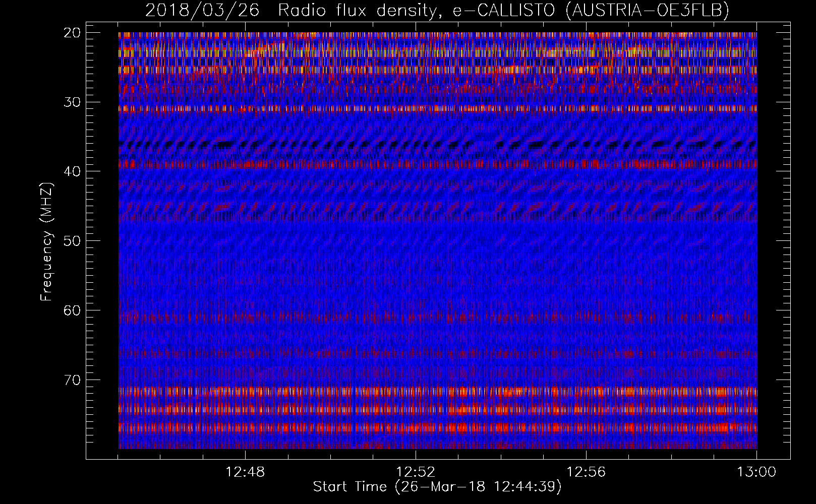Viewport: 816px width, 504px height.
Task: Click the 12:52 time tick label
Action: point(416,472)
